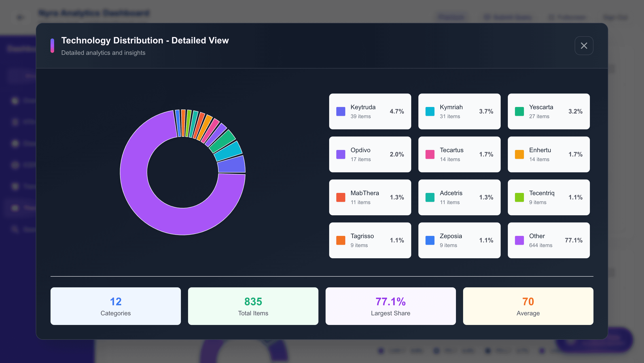Click the 12 Categories summary card
Screen dimensions: 644x363
point(116,306)
